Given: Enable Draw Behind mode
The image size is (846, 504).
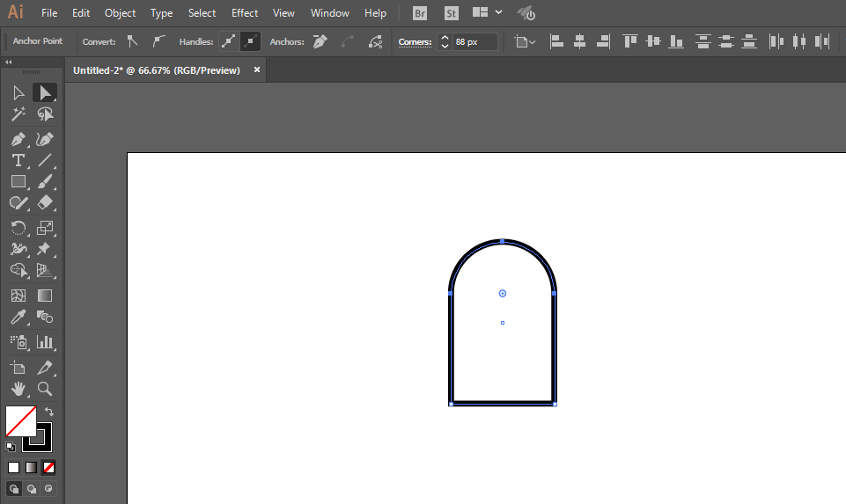Looking at the screenshot, I should (x=32, y=488).
